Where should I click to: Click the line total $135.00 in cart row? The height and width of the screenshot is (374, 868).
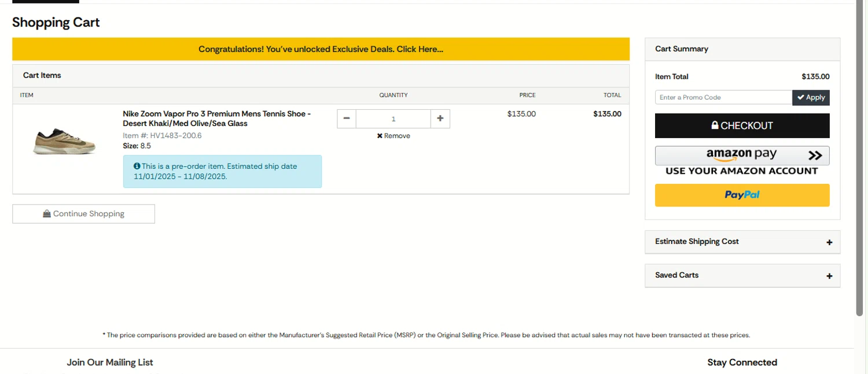pos(607,114)
